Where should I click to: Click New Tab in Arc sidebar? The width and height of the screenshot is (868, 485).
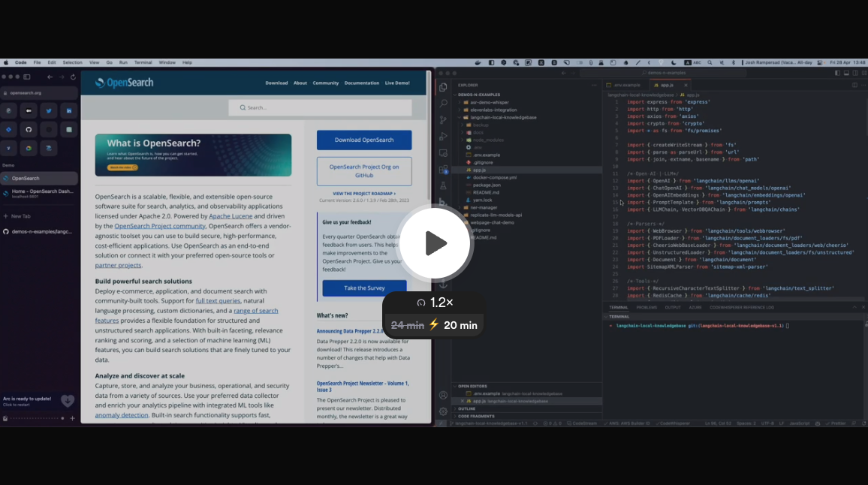coord(39,216)
